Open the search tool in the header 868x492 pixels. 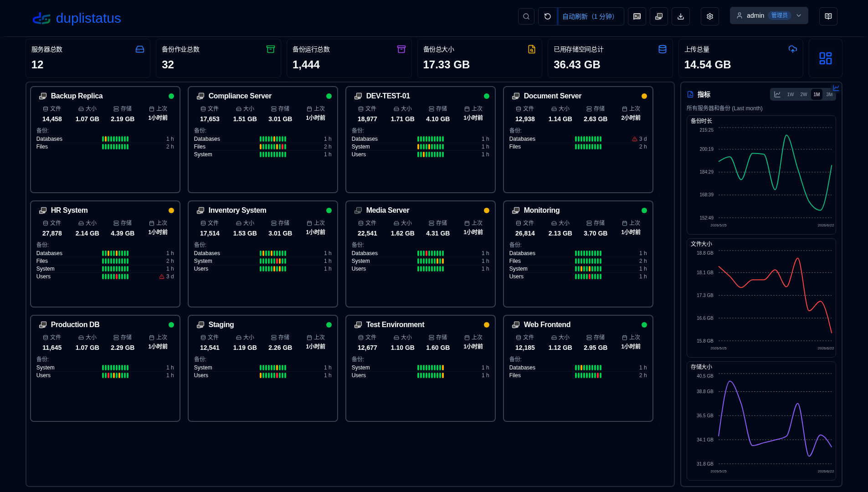pos(526,16)
